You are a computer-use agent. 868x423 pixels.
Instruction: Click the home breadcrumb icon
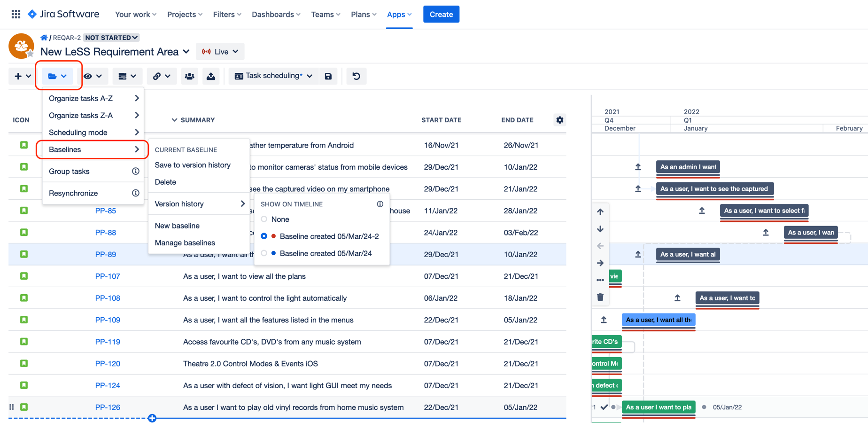click(x=44, y=38)
